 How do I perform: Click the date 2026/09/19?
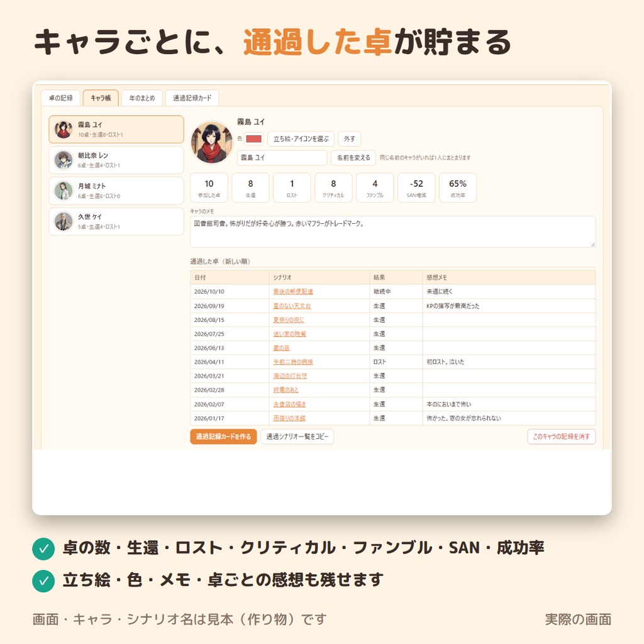209,306
